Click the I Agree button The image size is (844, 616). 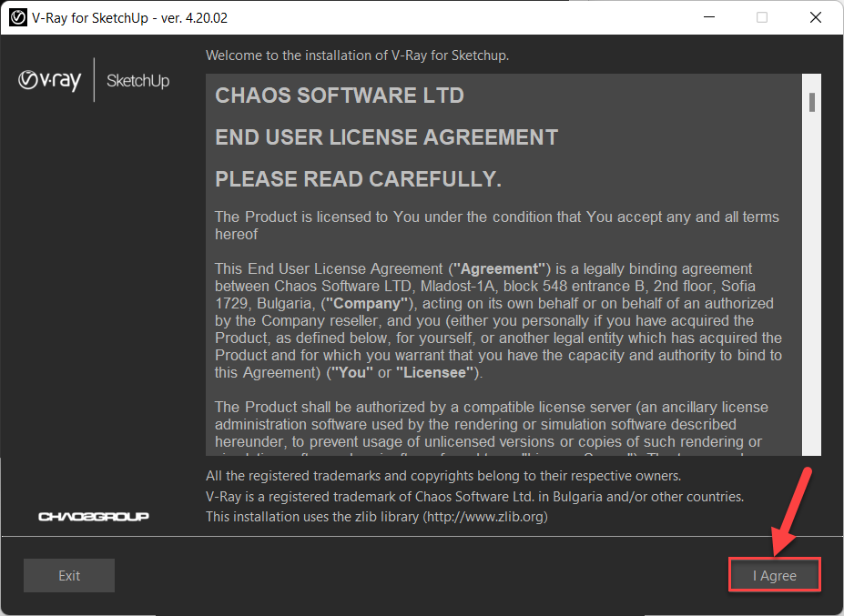[x=775, y=575]
